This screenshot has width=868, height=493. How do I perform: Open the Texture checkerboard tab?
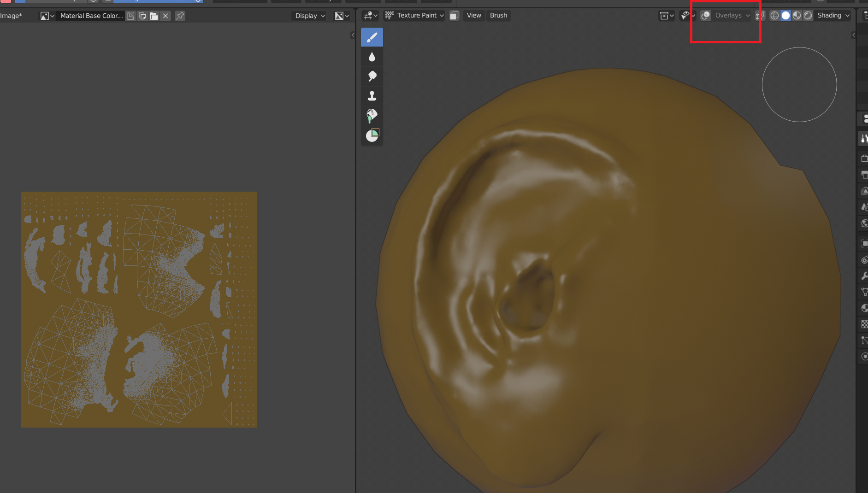863,324
